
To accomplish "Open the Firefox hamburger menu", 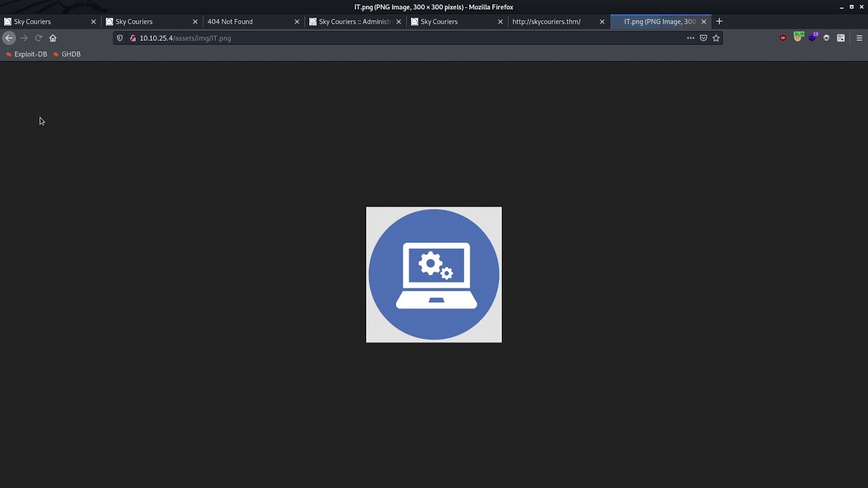I will (859, 38).
